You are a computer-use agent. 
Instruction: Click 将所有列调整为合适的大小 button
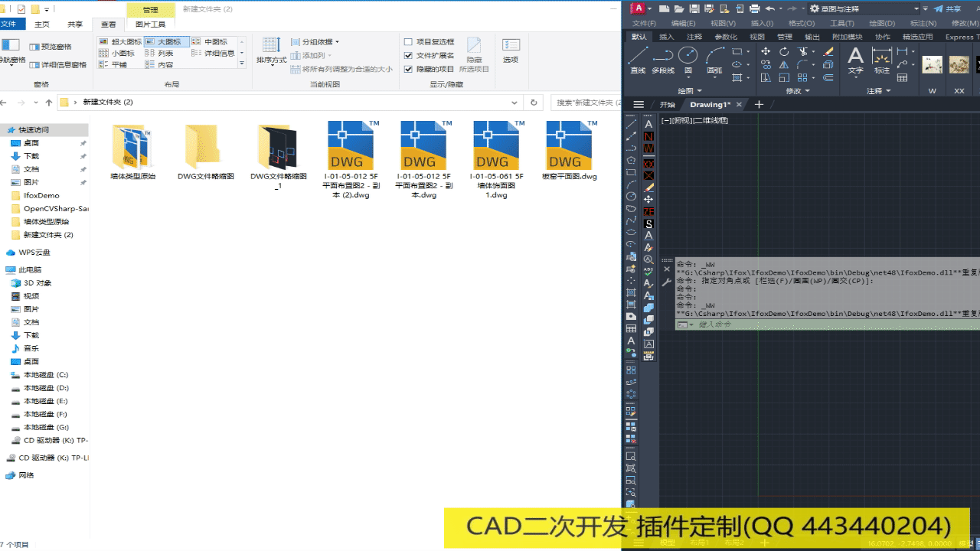pyautogui.click(x=341, y=69)
